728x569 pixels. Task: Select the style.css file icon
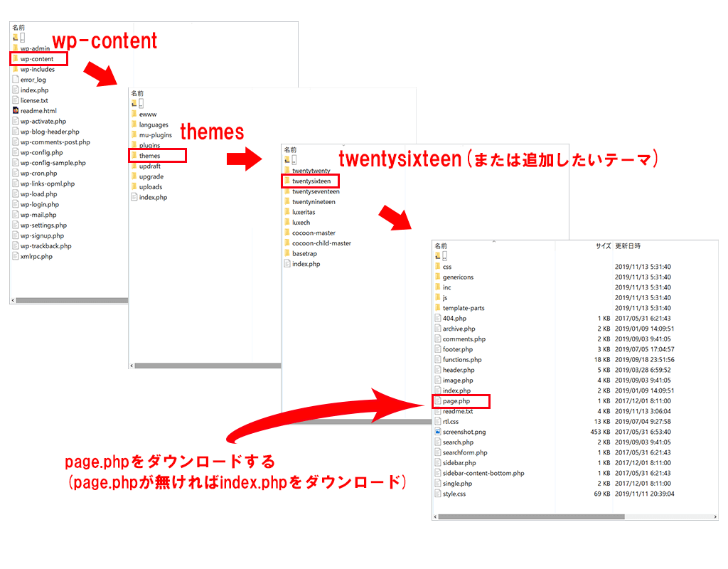click(437, 494)
